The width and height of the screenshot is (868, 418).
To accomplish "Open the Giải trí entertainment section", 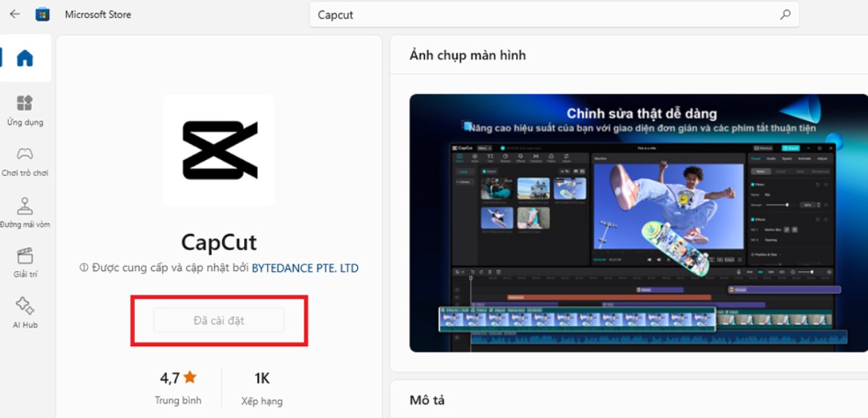I will 25,263.
